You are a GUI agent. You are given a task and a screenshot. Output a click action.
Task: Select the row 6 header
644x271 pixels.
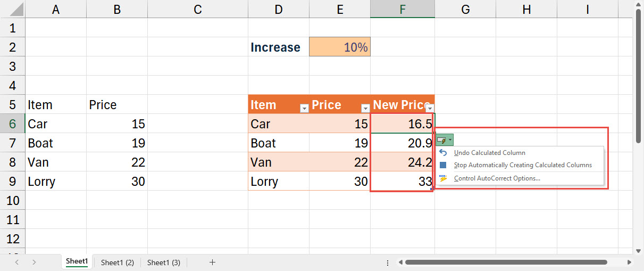tap(13, 124)
